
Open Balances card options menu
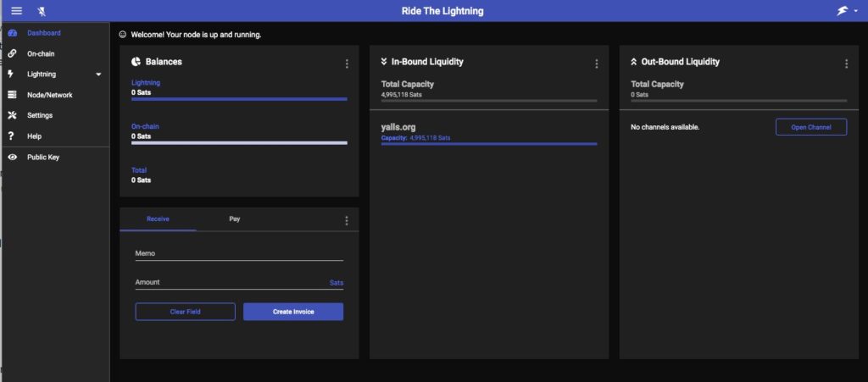[x=347, y=64]
